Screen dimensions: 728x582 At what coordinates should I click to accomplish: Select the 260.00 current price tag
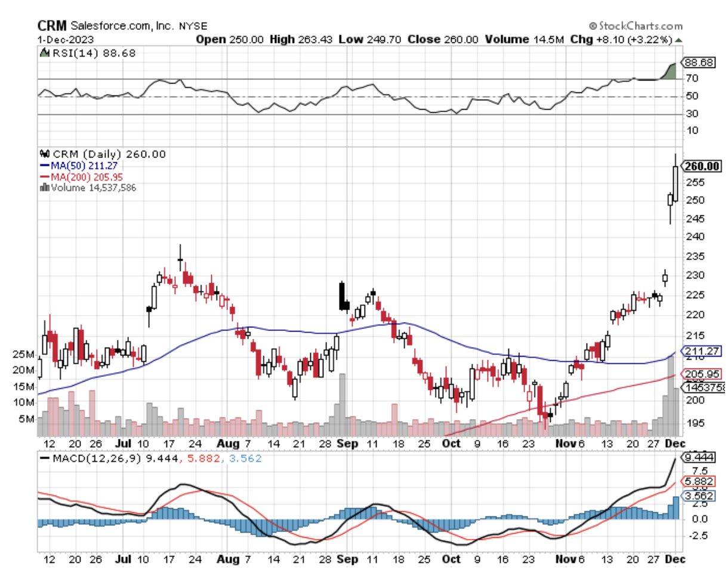(x=703, y=166)
